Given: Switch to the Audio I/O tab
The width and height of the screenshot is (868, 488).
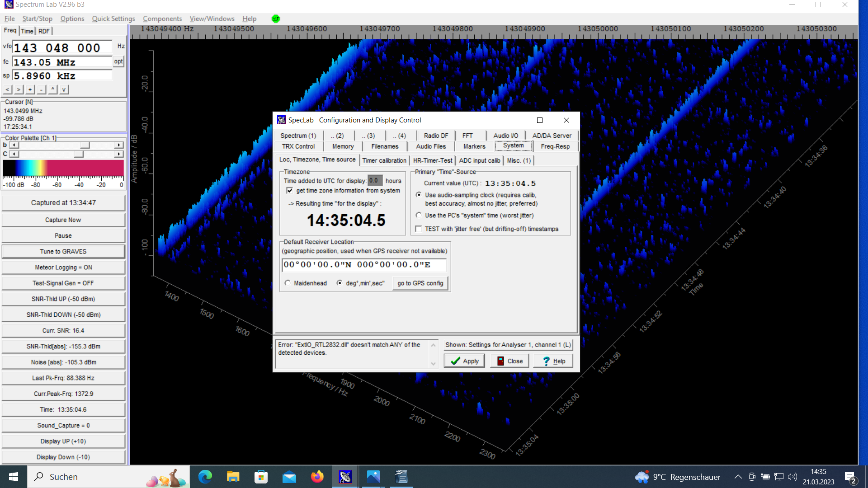Looking at the screenshot, I should [506, 136].
